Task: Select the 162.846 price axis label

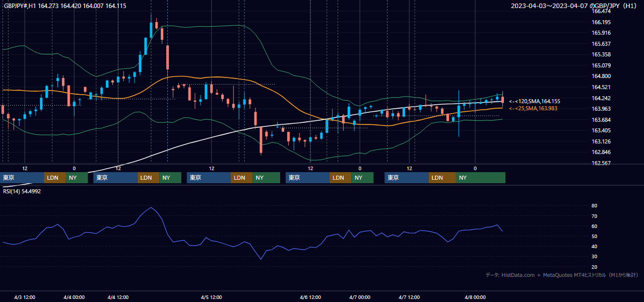Action: [x=601, y=152]
